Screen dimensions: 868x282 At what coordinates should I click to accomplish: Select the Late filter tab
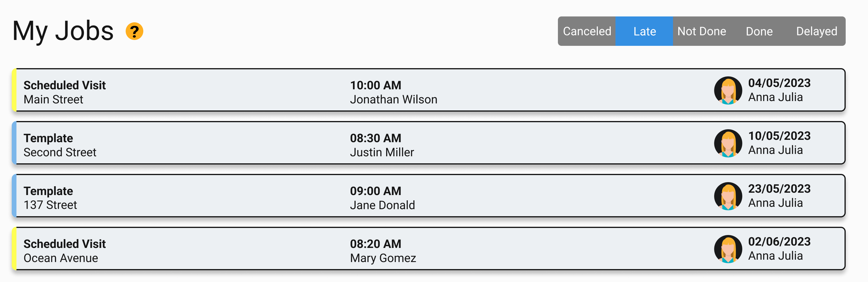(644, 31)
